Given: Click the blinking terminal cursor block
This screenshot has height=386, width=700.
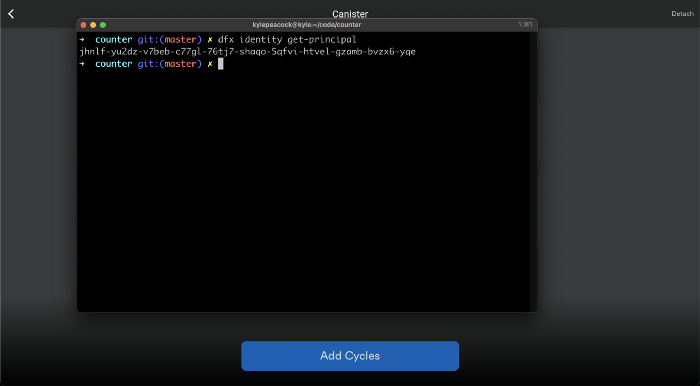Looking at the screenshot, I should 221,64.
